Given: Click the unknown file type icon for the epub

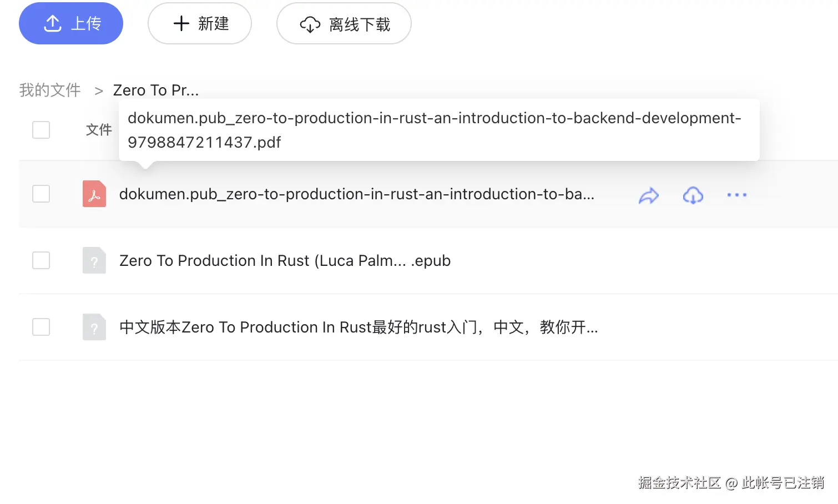Looking at the screenshot, I should [94, 260].
